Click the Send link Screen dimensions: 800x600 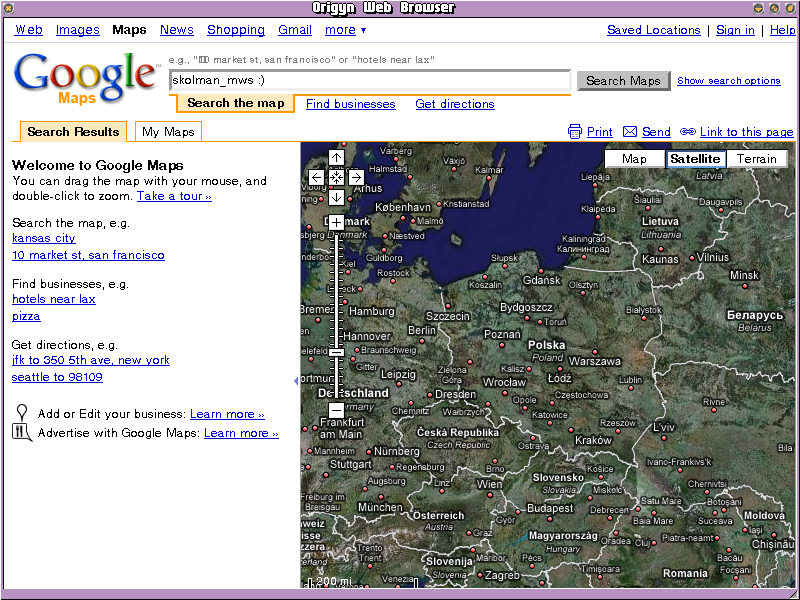[x=656, y=132]
